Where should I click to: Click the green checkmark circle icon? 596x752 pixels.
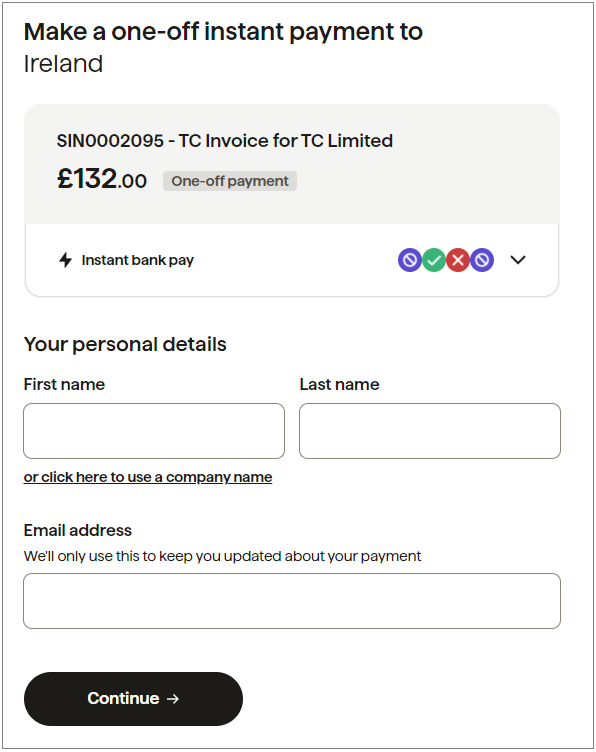coord(434,260)
